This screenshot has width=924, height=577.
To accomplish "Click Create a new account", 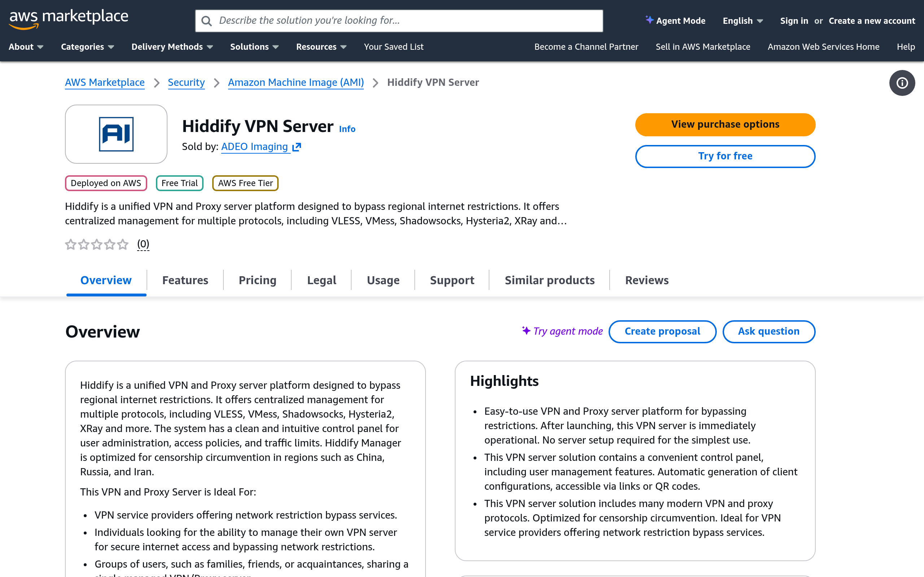I will [872, 21].
